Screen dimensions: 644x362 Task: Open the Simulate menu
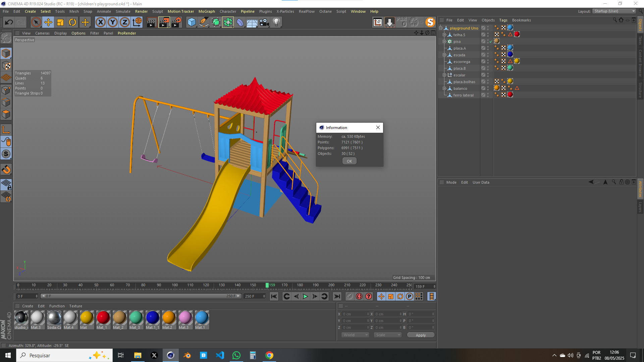pos(123,11)
